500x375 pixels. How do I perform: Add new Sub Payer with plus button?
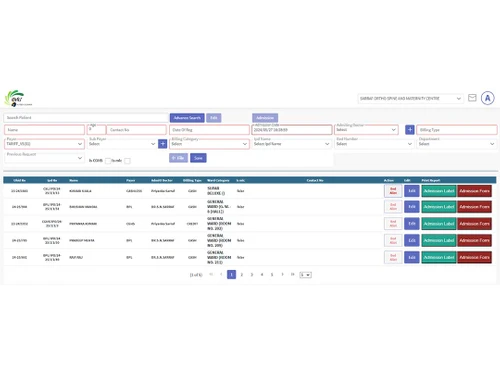pos(162,144)
